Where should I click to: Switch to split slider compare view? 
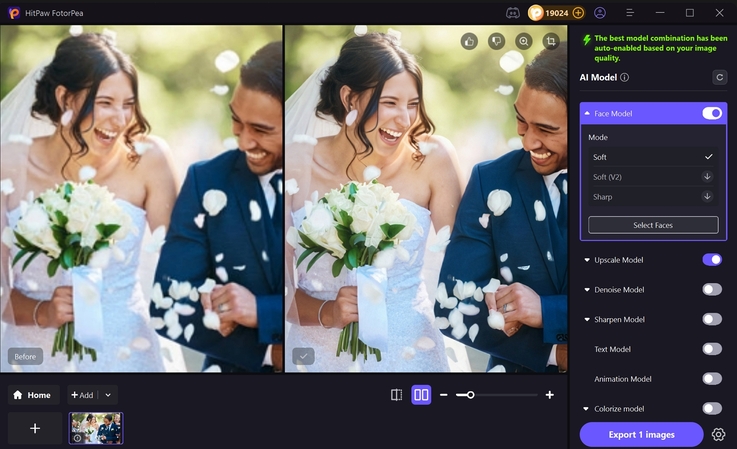(x=396, y=394)
